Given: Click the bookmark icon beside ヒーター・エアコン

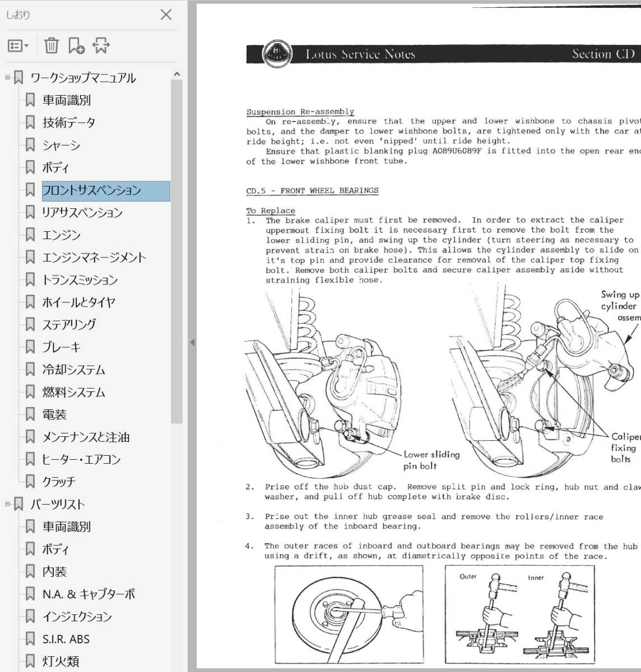Looking at the screenshot, I should (x=30, y=459).
